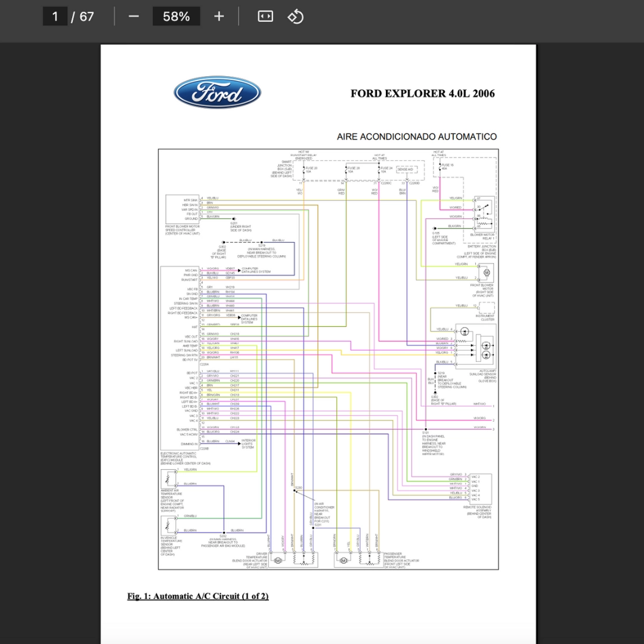The width and height of the screenshot is (644, 644).
Task: Click the 'INSTRUMENT CLUSTER' label
Action: point(485,317)
